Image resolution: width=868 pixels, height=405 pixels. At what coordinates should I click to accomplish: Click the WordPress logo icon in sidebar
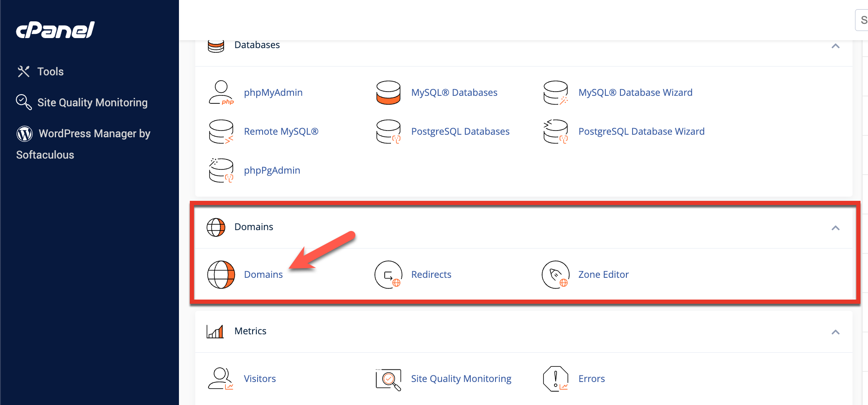coord(25,133)
